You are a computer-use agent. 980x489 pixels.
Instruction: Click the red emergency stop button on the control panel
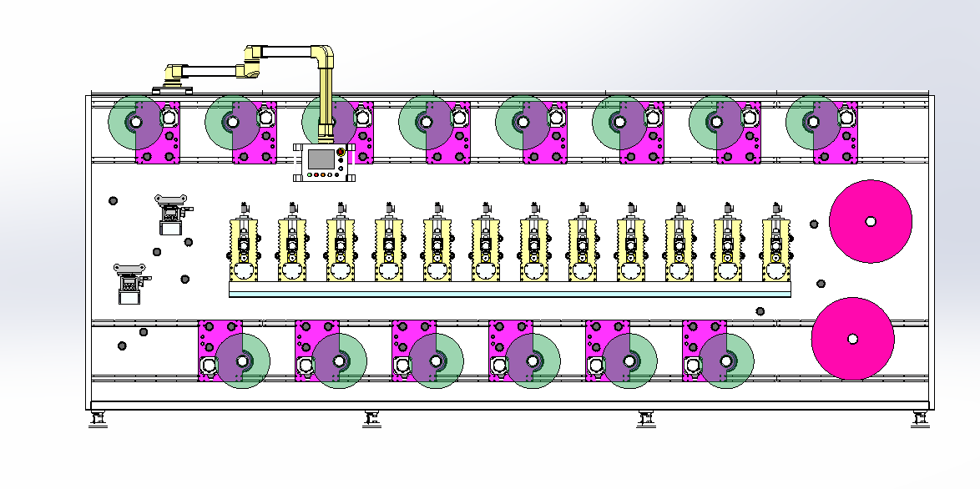(341, 152)
